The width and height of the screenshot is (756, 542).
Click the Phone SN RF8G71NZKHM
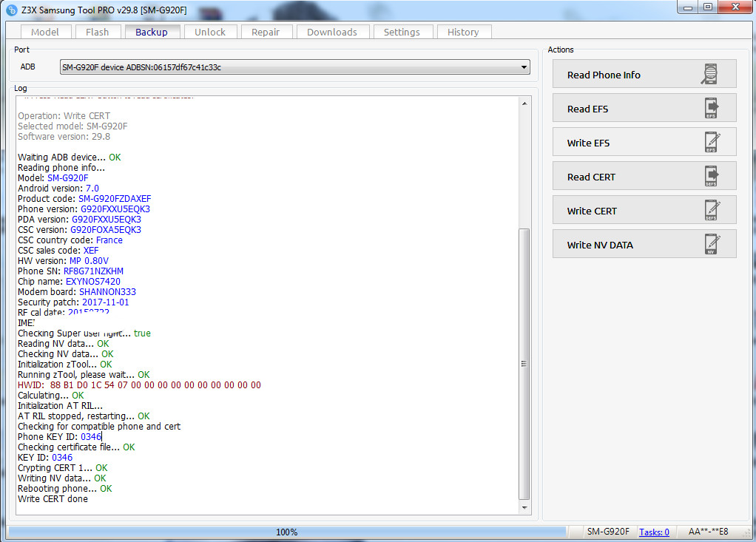click(x=93, y=271)
